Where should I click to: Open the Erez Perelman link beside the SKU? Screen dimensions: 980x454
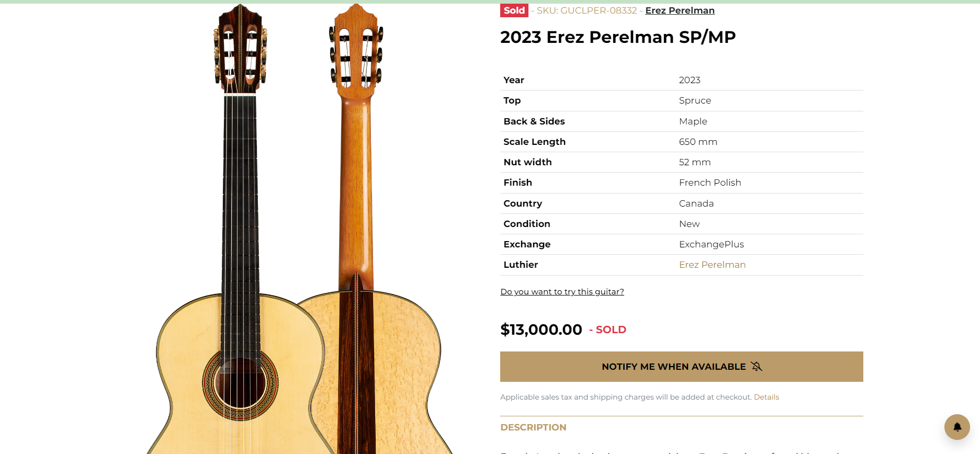[679, 10]
